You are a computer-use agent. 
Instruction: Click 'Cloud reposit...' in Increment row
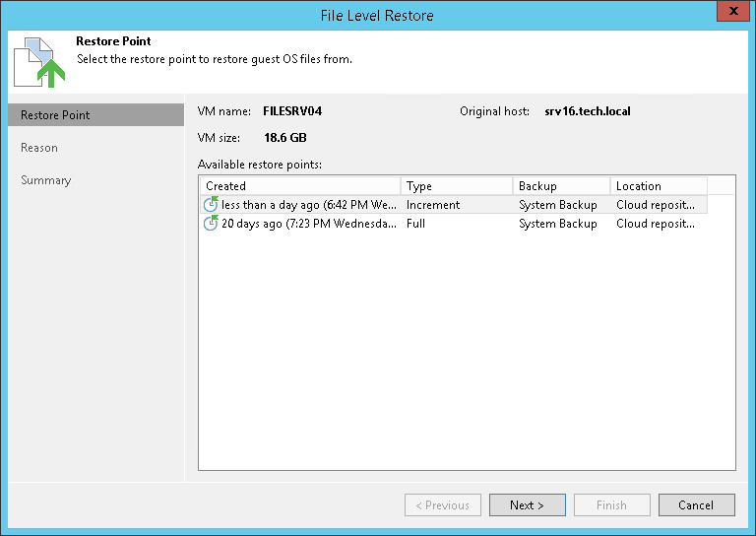click(656, 205)
